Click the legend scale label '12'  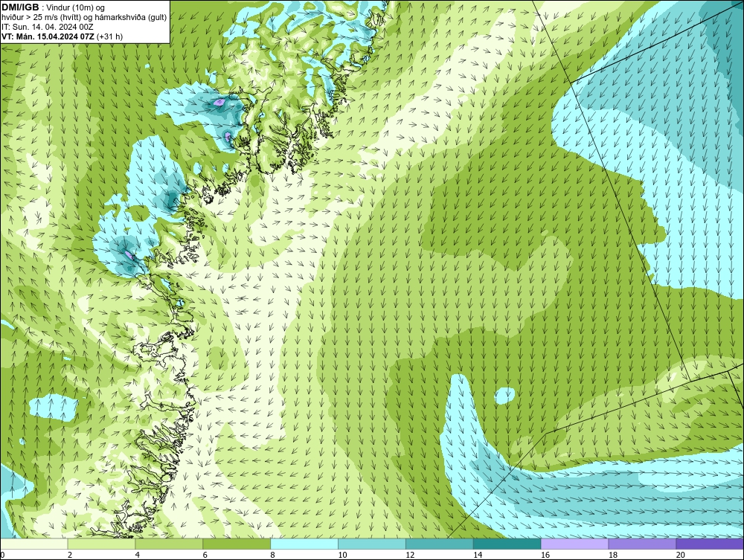[x=410, y=555]
